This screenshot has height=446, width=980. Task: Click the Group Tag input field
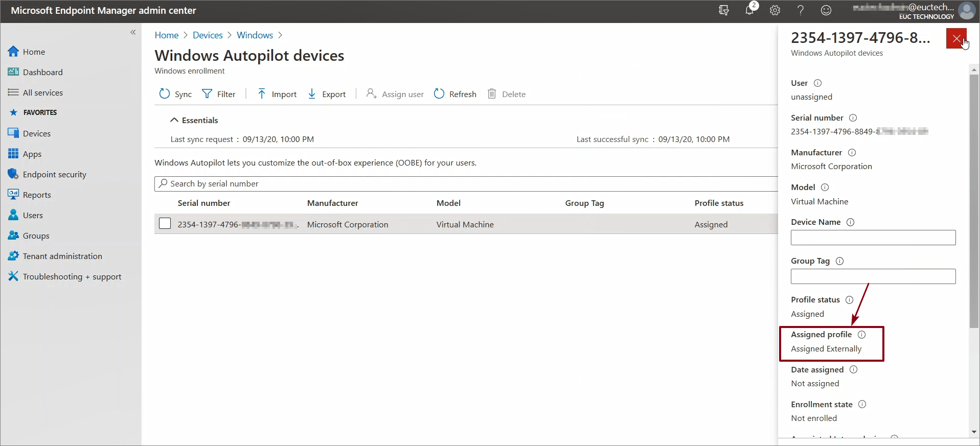click(873, 276)
